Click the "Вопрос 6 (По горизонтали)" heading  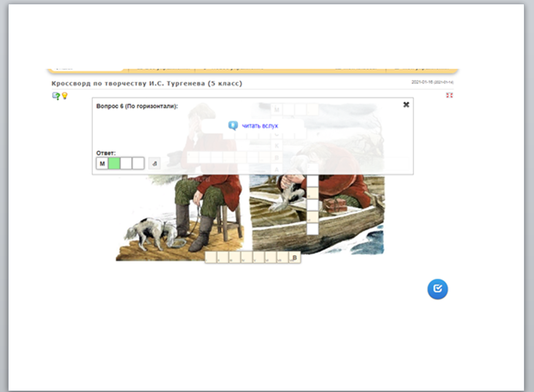pos(137,106)
